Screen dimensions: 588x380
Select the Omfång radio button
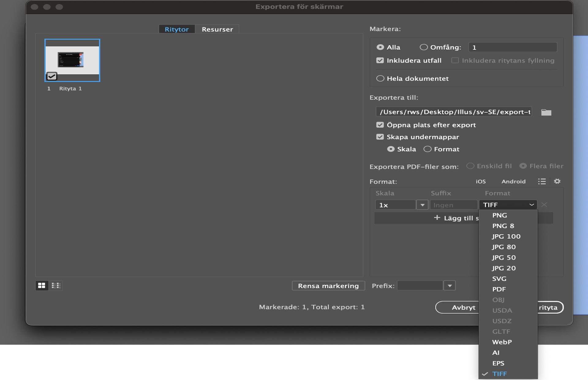(424, 47)
